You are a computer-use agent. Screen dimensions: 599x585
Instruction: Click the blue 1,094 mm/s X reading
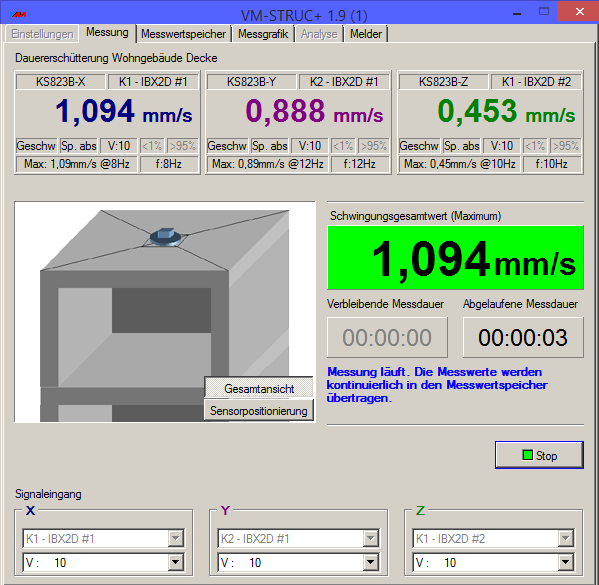[123, 111]
